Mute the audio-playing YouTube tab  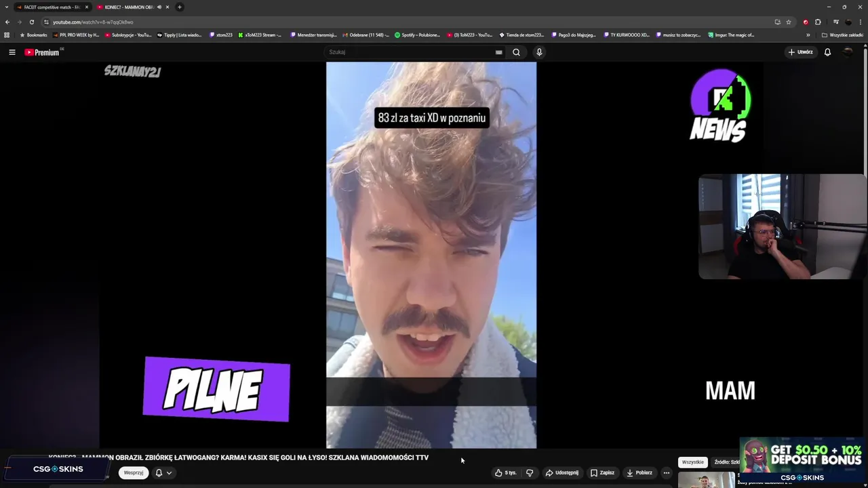click(159, 7)
